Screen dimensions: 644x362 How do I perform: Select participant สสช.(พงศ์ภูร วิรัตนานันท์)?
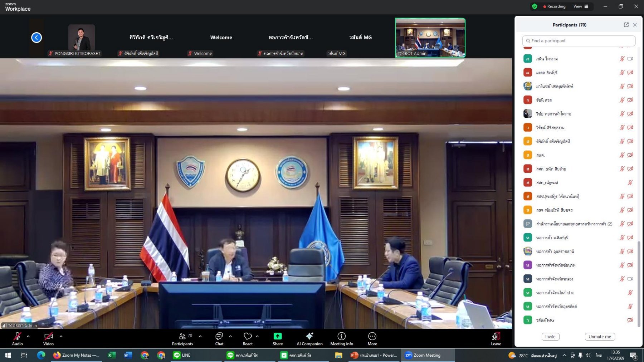pyautogui.click(x=579, y=196)
